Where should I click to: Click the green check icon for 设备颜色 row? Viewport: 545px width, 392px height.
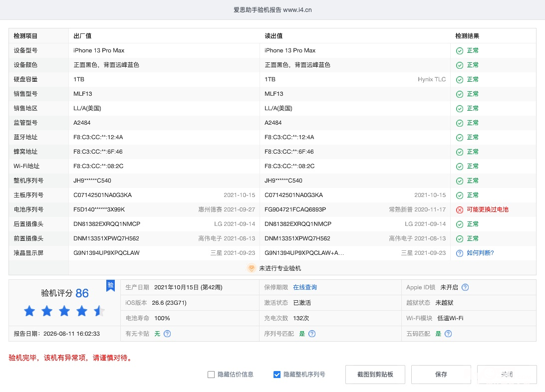click(460, 65)
